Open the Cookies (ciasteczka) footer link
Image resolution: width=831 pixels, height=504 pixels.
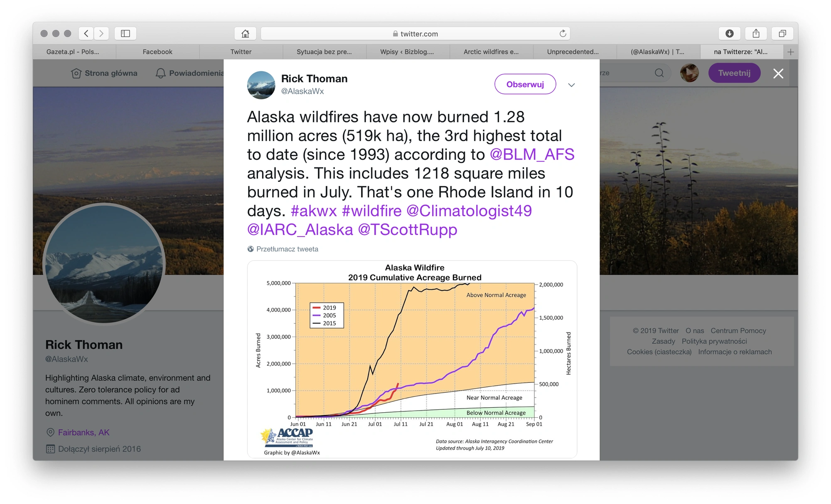coord(659,352)
